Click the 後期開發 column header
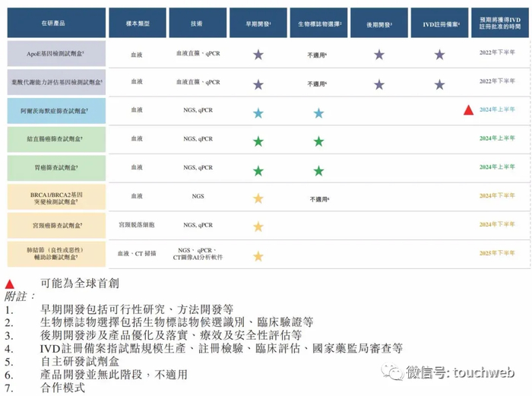Screen dimensions: 532x396 [379, 23]
